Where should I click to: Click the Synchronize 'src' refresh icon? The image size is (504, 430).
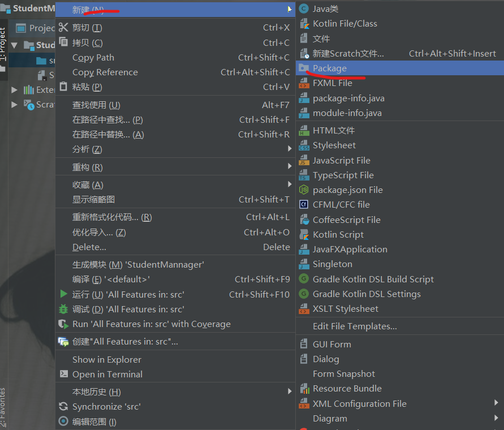(64, 407)
